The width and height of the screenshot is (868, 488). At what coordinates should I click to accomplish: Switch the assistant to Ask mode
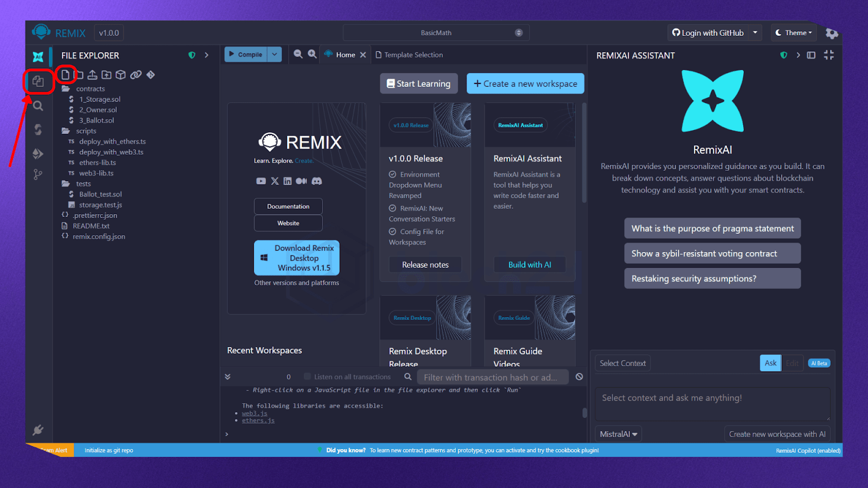(x=770, y=363)
